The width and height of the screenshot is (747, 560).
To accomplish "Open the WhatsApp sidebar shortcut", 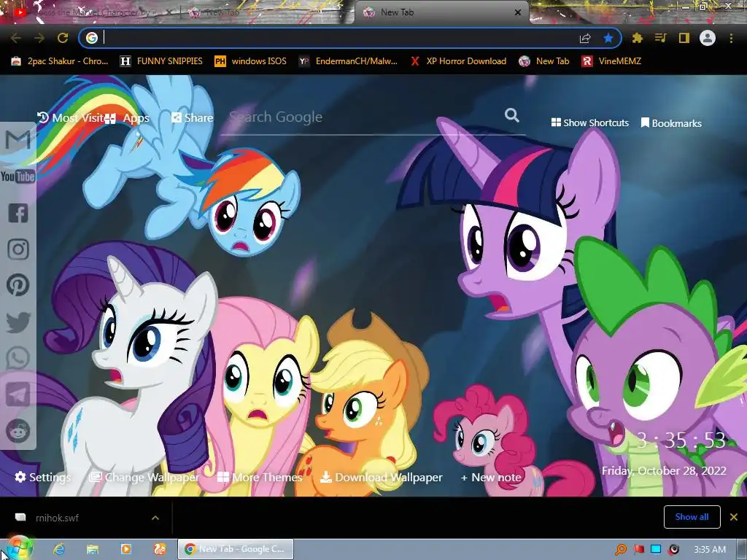I will (x=18, y=358).
